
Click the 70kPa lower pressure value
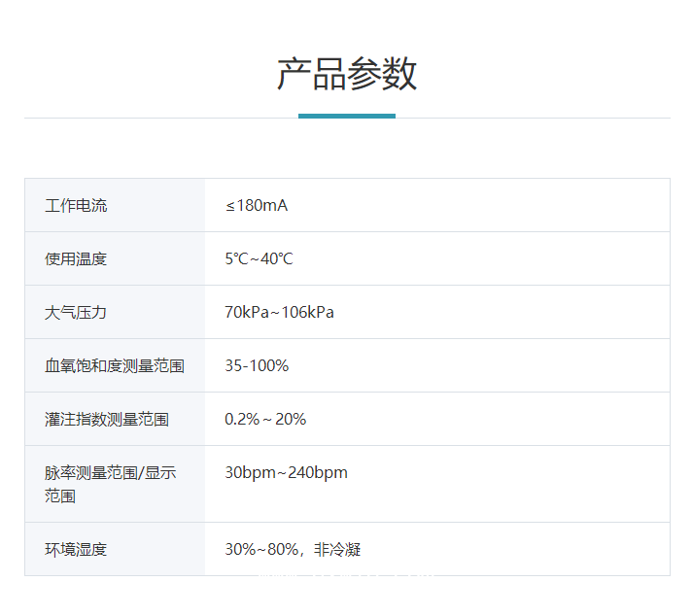[245, 313]
